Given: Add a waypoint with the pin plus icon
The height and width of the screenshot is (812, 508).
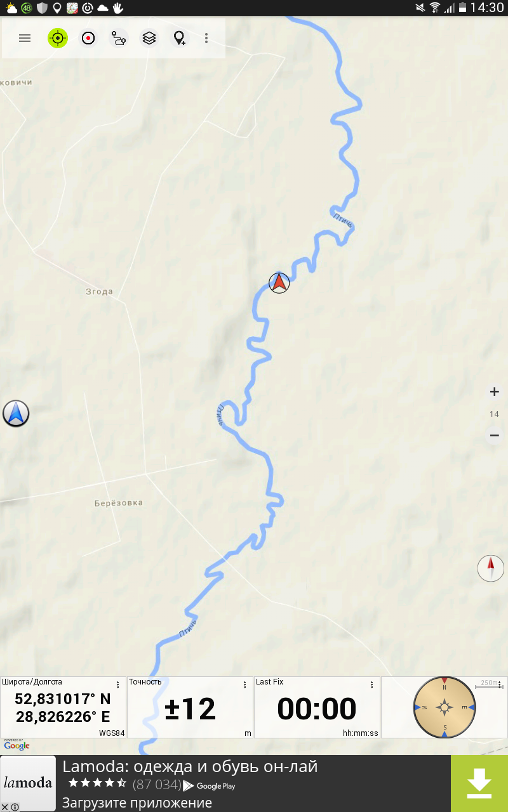Looking at the screenshot, I should pos(180,38).
